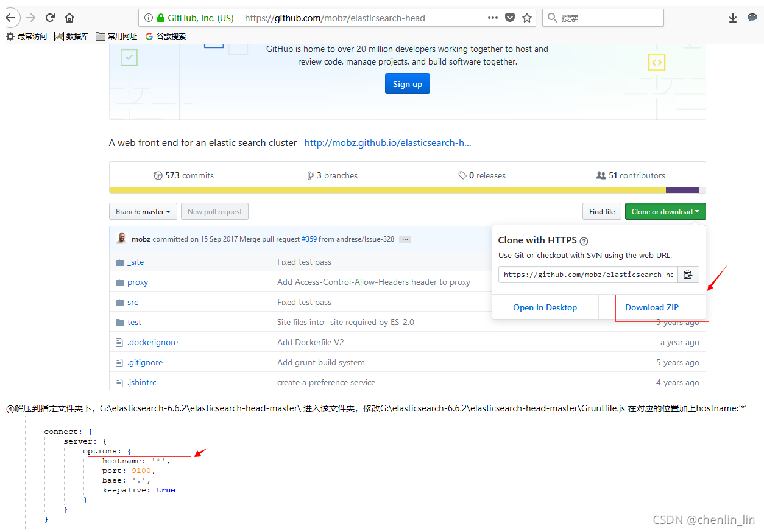764x532 pixels.
Task: Click the Sign up button
Action: click(408, 84)
